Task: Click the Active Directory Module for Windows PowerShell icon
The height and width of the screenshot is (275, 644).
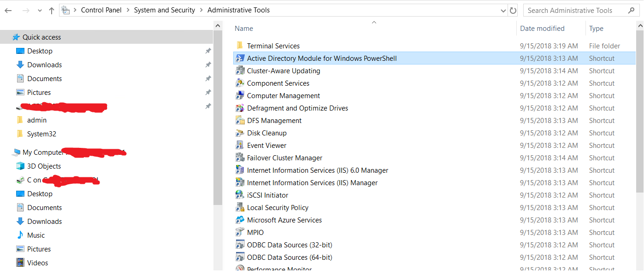Action: pos(240,58)
